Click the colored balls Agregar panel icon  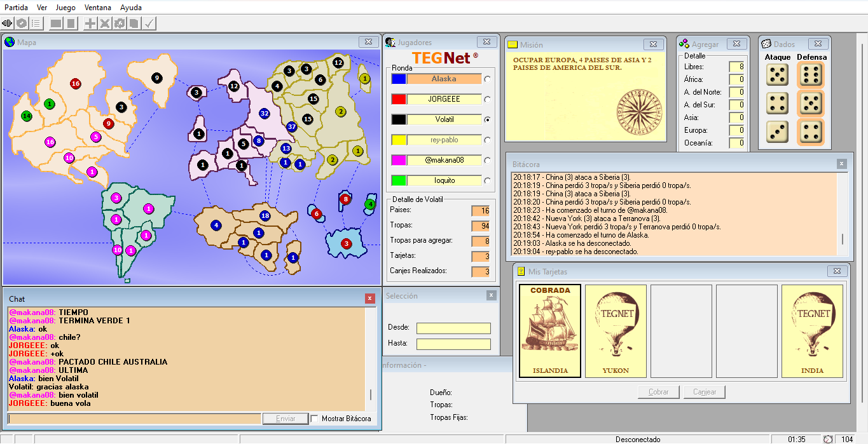pyautogui.click(x=684, y=44)
